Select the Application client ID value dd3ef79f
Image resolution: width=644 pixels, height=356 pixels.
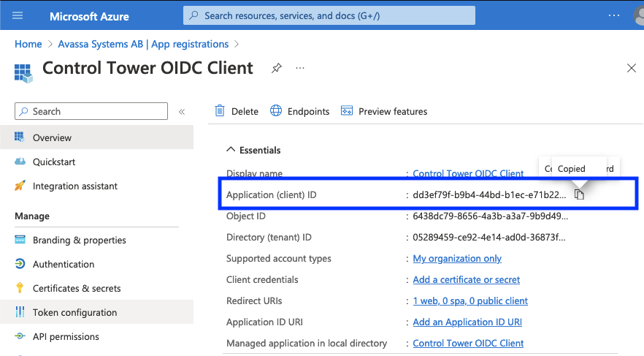(x=489, y=195)
